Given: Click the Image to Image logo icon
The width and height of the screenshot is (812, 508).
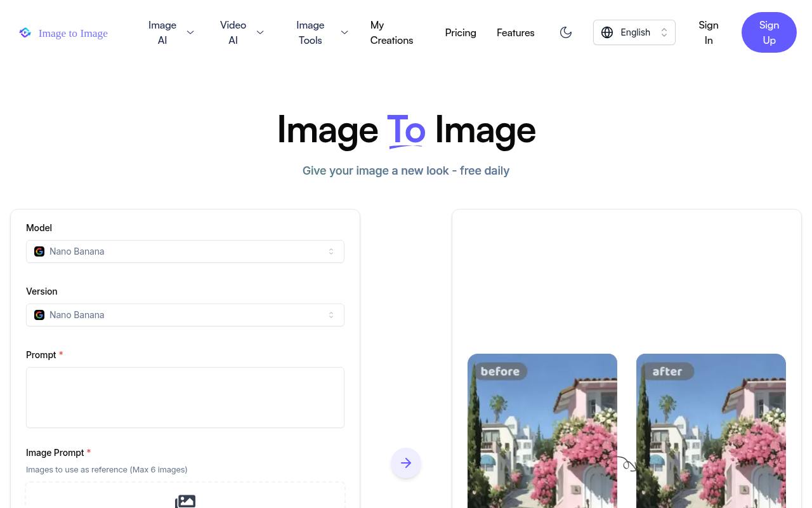Looking at the screenshot, I should [25, 32].
